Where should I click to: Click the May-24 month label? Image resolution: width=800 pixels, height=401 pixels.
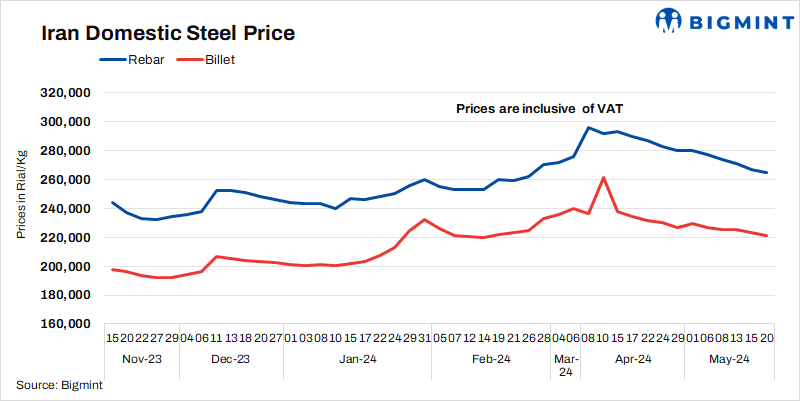click(729, 359)
